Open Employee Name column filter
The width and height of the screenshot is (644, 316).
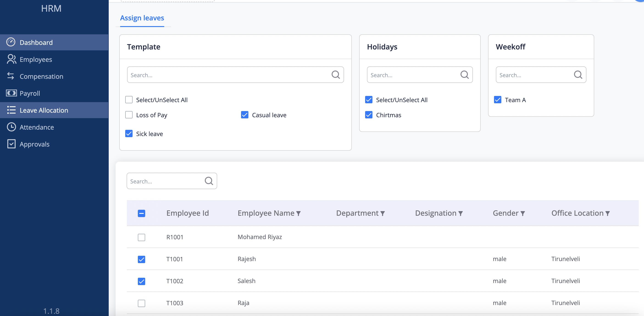point(298,213)
